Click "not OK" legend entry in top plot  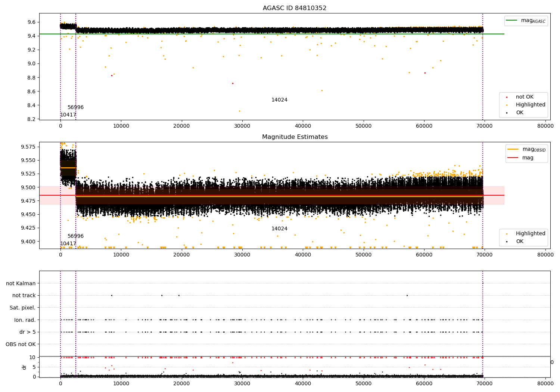(525, 97)
